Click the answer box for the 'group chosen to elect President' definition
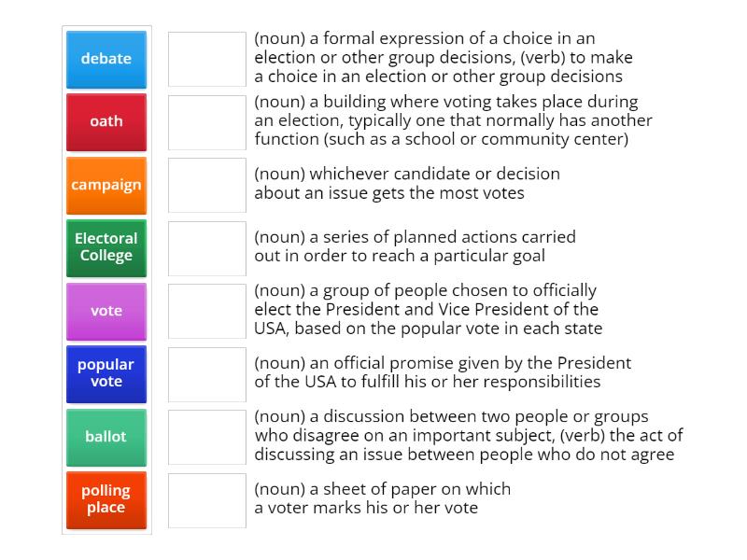This screenshot has width=747, height=560. pyautogui.click(x=206, y=311)
